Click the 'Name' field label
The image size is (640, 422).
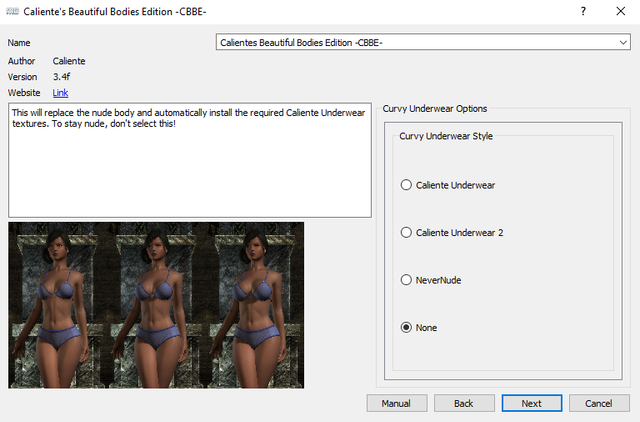click(19, 43)
